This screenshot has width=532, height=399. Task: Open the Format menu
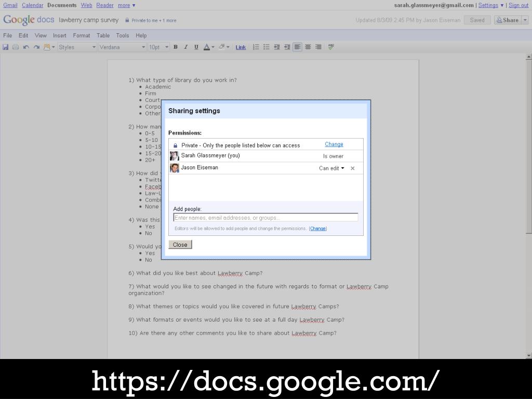(82, 36)
